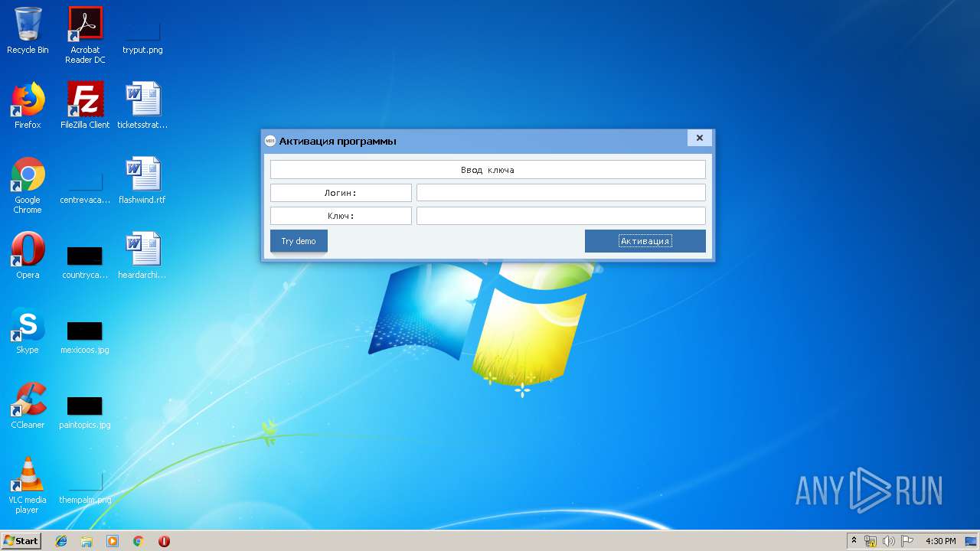The width and height of the screenshot is (980, 551).
Task: Click the Ввод ключа header text
Action: pos(488,170)
